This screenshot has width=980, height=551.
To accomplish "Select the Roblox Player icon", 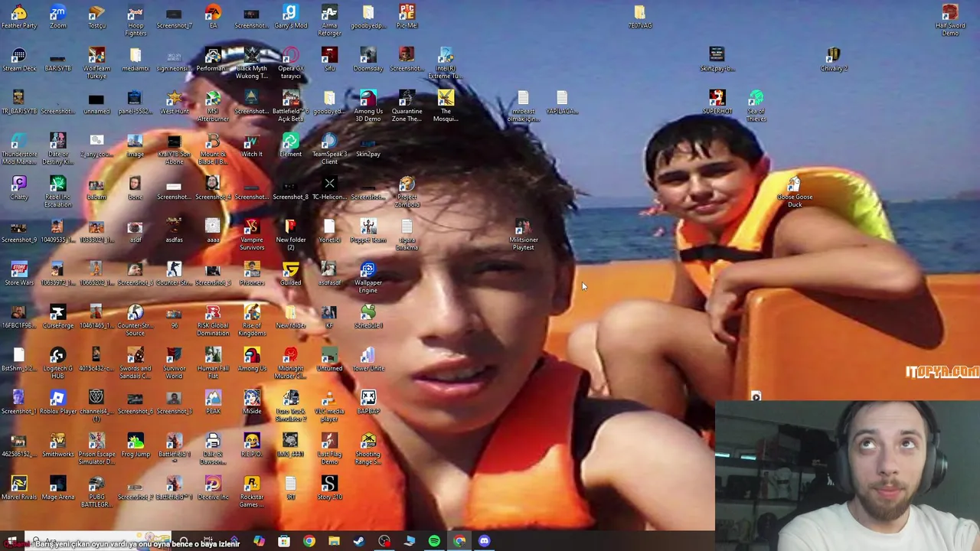I will point(57,403).
